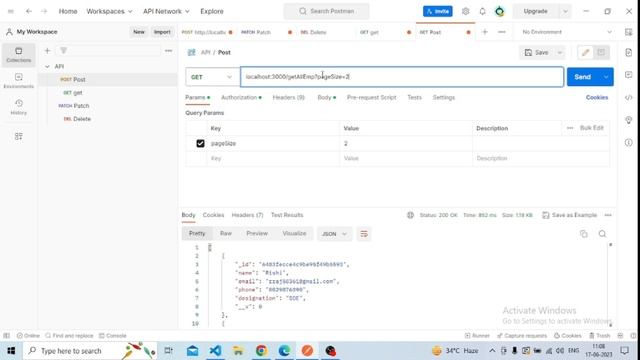Open Google Chrome from the taskbar
This screenshot has height=360, width=640.
(x=261, y=351)
